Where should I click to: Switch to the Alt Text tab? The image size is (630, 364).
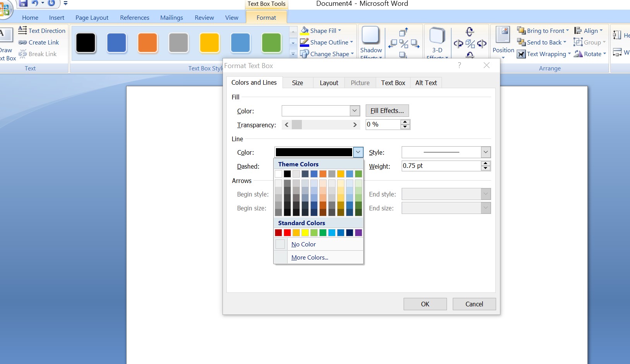pyautogui.click(x=426, y=82)
